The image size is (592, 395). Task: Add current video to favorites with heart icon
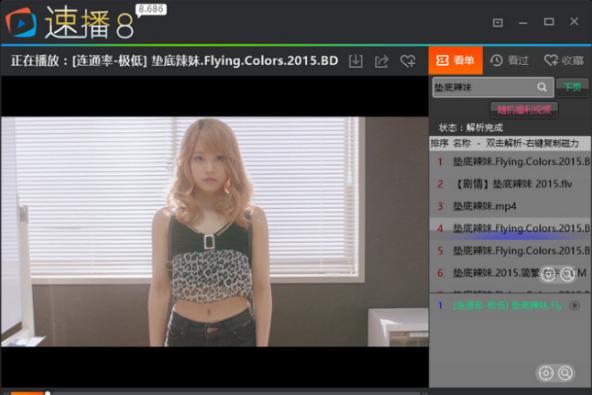point(408,61)
